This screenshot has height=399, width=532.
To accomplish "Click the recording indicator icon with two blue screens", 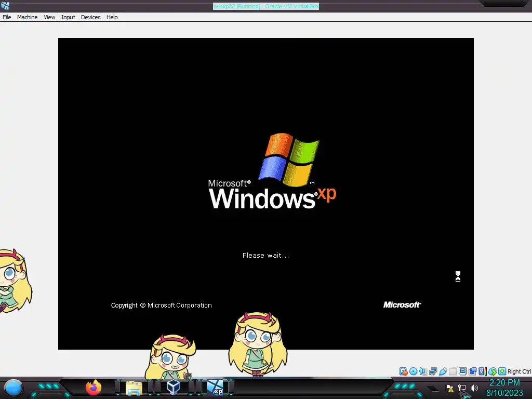I will 472,371.
